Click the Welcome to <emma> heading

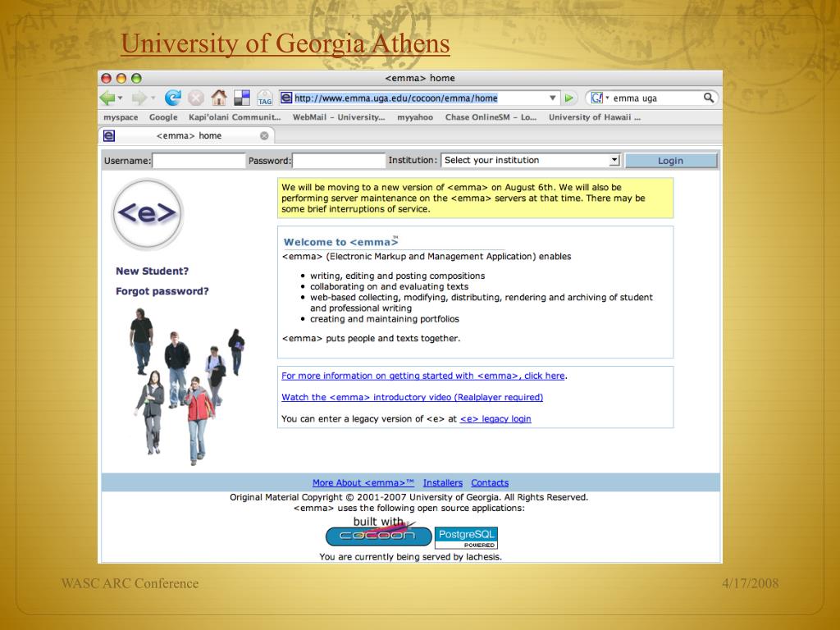pos(340,242)
